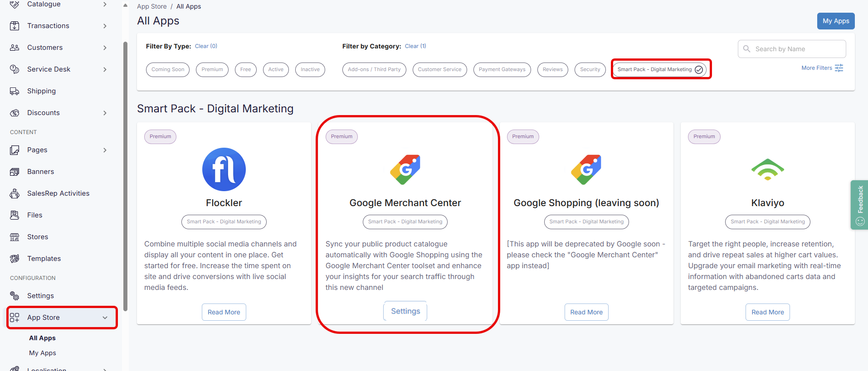Toggle the Premium type filter chip
The height and width of the screenshot is (371, 868).
pyautogui.click(x=212, y=70)
